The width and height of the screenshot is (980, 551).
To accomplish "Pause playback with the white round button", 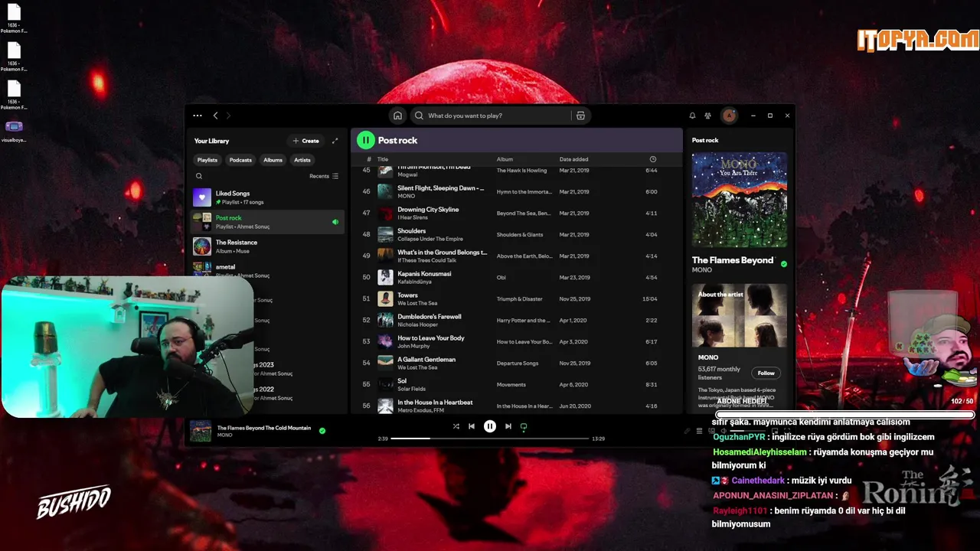I will click(490, 426).
